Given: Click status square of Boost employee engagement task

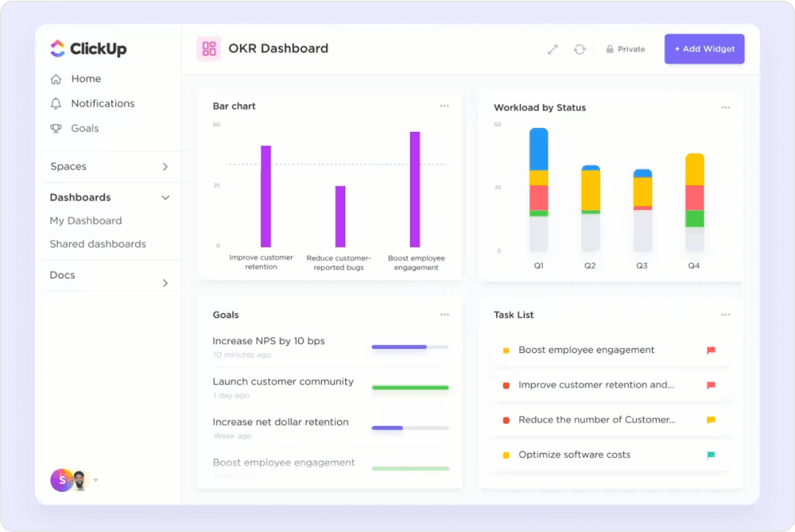Looking at the screenshot, I should click(506, 351).
